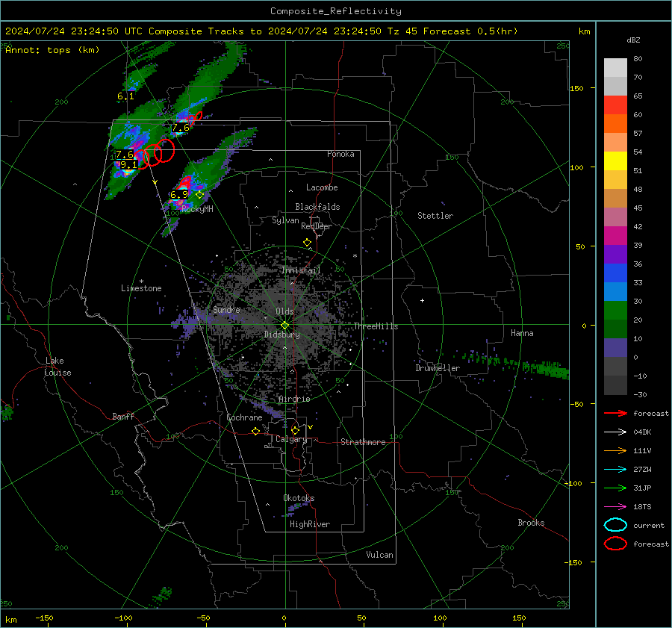
Task: Click the Sundre town label
Action: click(226, 310)
